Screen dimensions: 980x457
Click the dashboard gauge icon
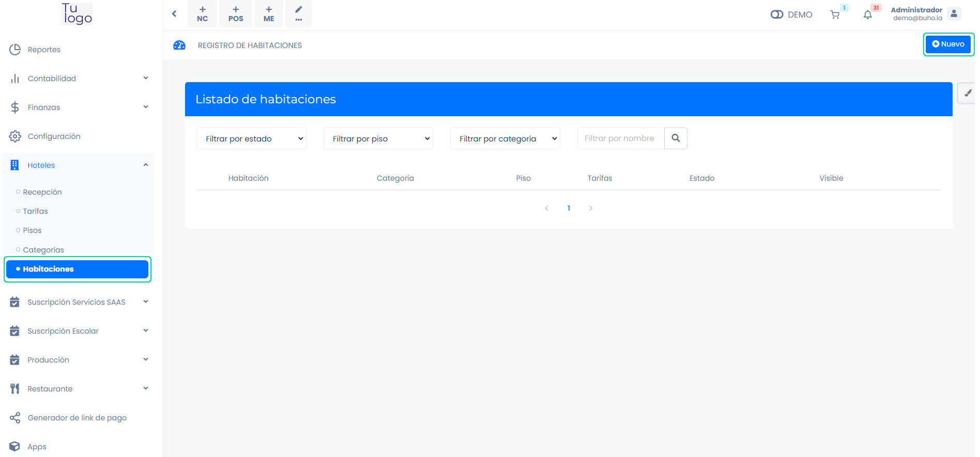pos(179,45)
